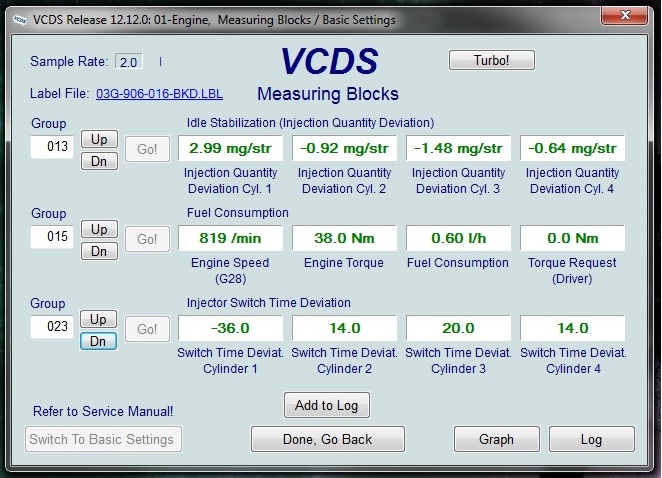Screen dimensions: 662x478
Task: Click the highlighted Dn button for Group 023
Action: pos(99,341)
